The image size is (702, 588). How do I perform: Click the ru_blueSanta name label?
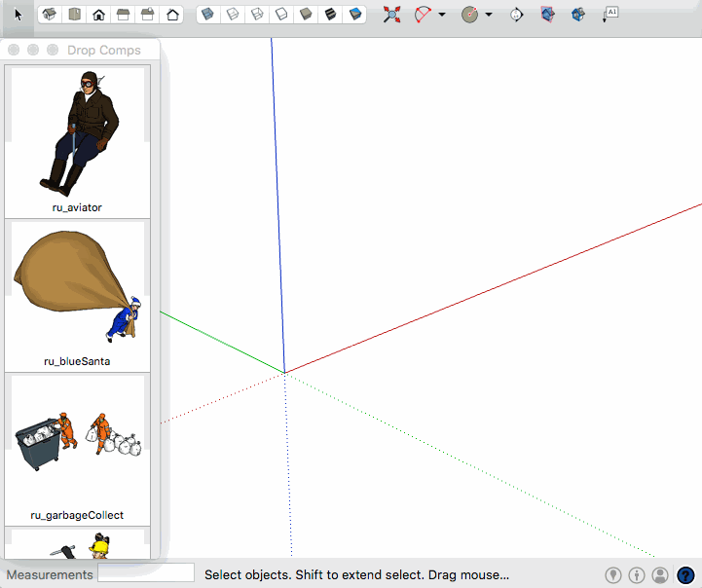tap(77, 361)
